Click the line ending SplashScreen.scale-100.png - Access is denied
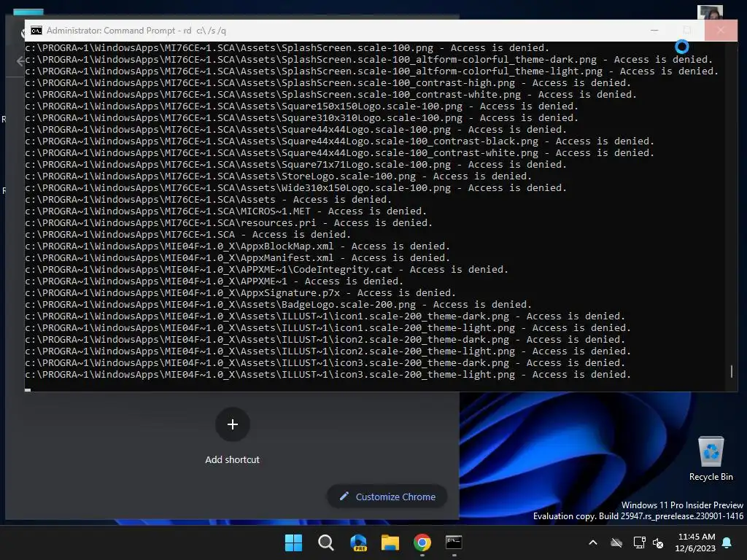The height and width of the screenshot is (560, 747). [x=287, y=47]
